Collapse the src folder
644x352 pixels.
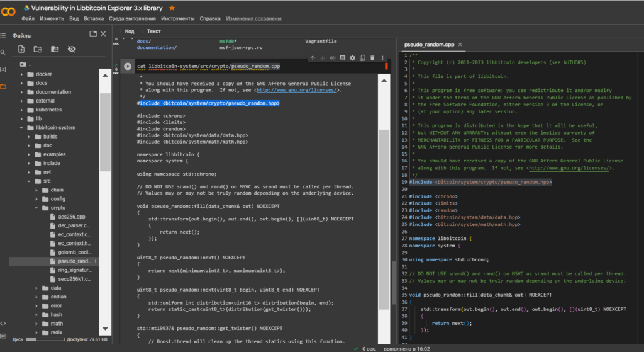coord(29,181)
